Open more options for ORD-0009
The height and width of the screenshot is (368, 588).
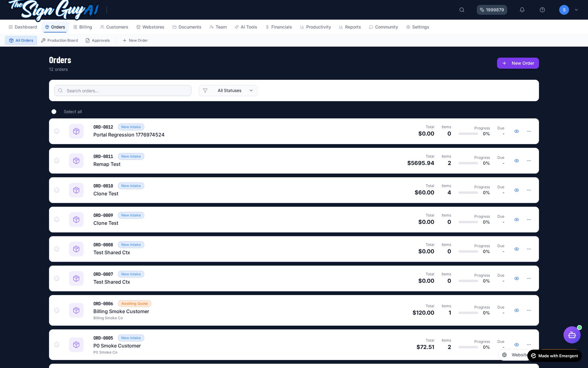click(529, 220)
